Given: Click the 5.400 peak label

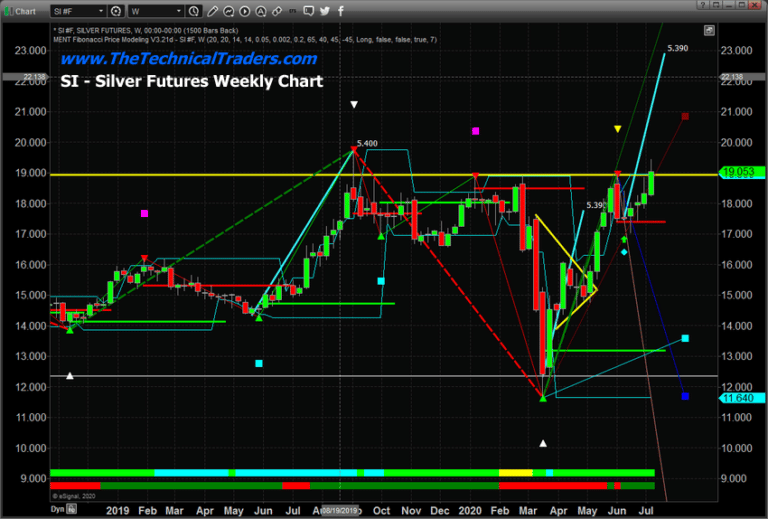Looking at the screenshot, I should pos(367,143).
